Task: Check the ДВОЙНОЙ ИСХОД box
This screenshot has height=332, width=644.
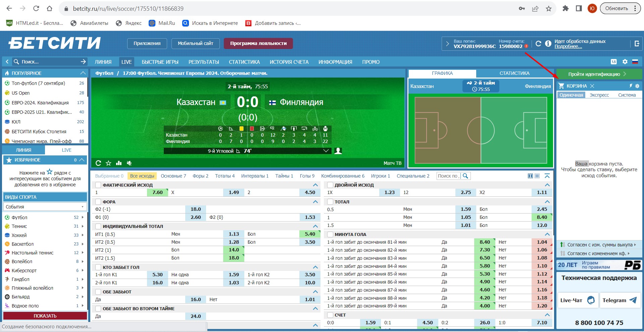Action: [x=330, y=185]
